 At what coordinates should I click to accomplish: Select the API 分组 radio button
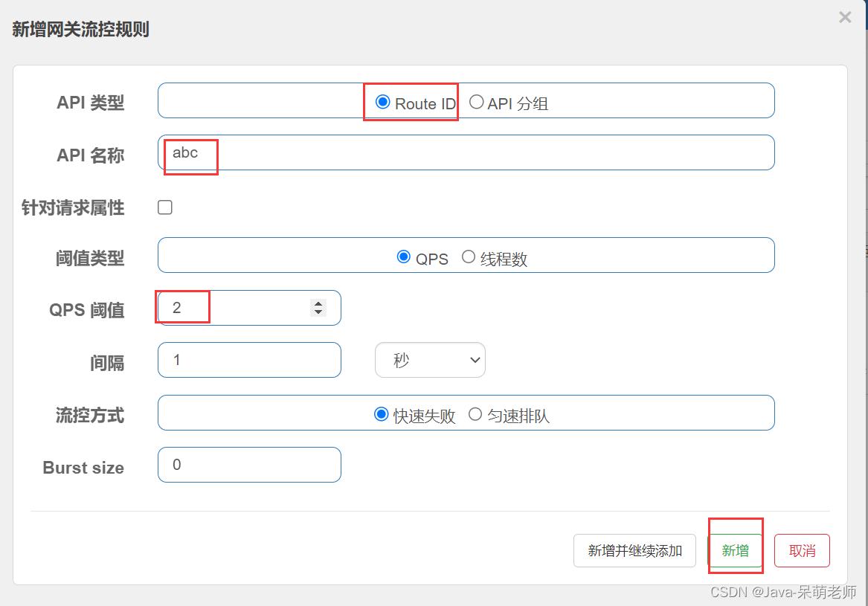476,103
